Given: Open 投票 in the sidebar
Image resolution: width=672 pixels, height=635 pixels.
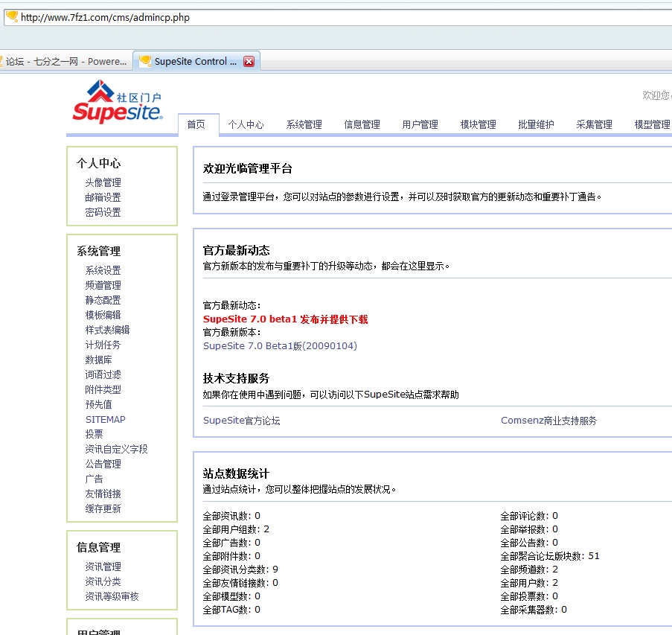Looking at the screenshot, I should 94,434.
